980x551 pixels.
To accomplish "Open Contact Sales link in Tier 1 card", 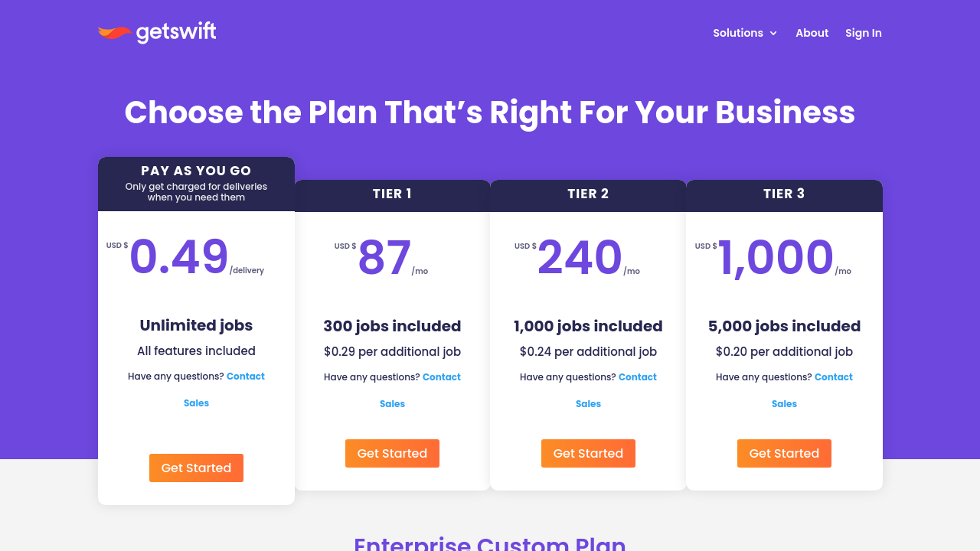I will click(441, 377).
